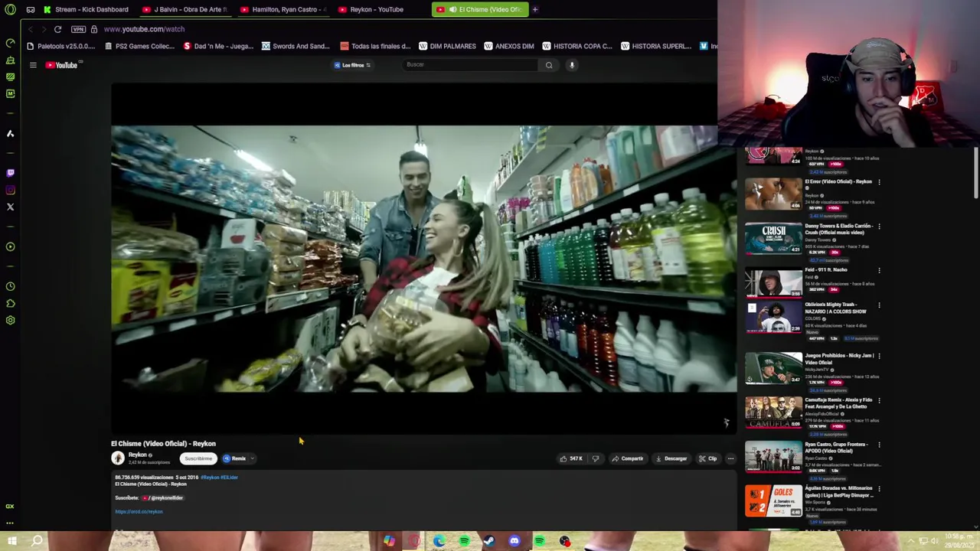Open GX Control speedometer icon in sidebar
This screenshot has width=980, height=551.
[10, 43]
